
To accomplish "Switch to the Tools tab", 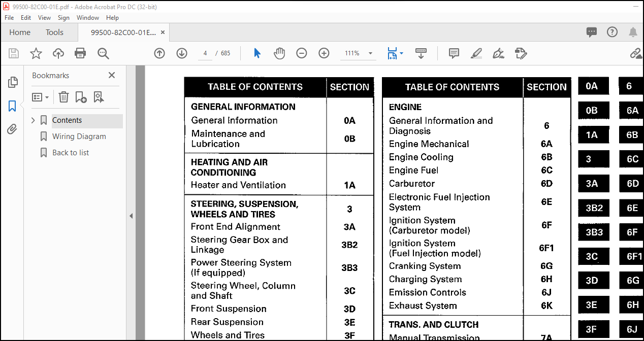I will (54, 32).
